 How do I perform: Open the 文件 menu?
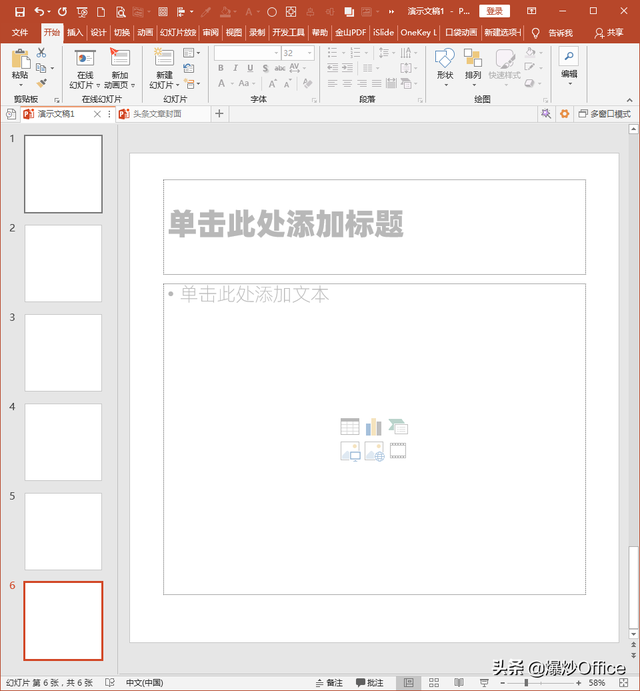[20, 33]
